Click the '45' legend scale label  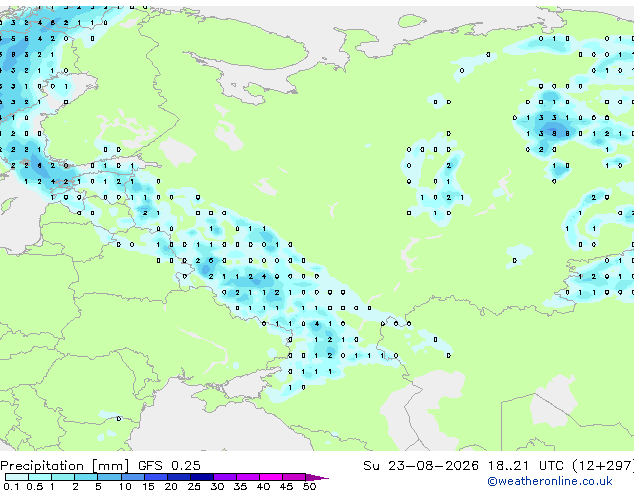(x=286, y=486)
